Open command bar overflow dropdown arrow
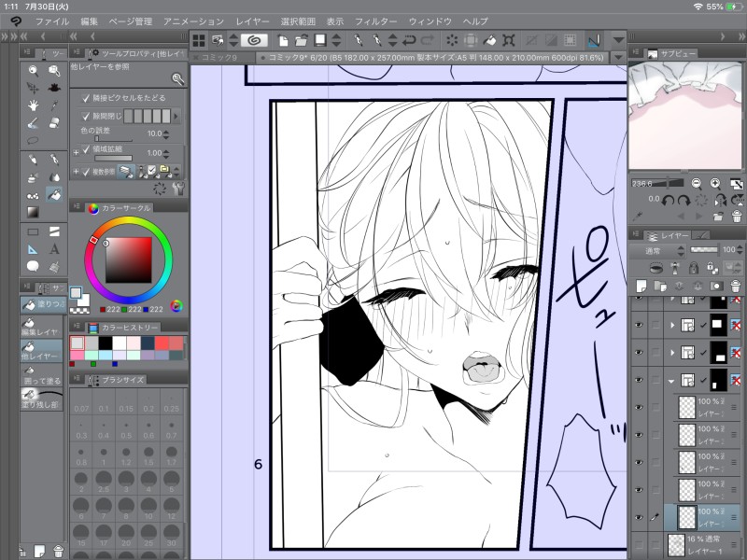 [x=618, y=40]
